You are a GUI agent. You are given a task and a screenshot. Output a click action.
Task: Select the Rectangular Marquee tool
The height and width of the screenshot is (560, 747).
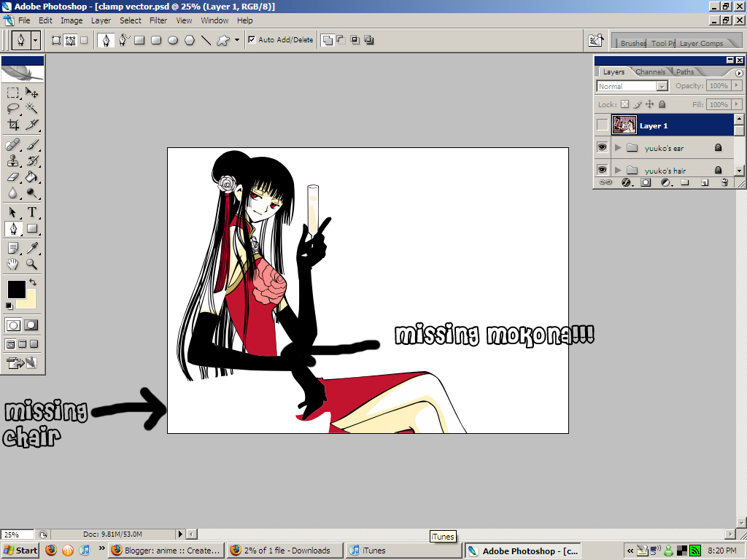click(13, 93)
